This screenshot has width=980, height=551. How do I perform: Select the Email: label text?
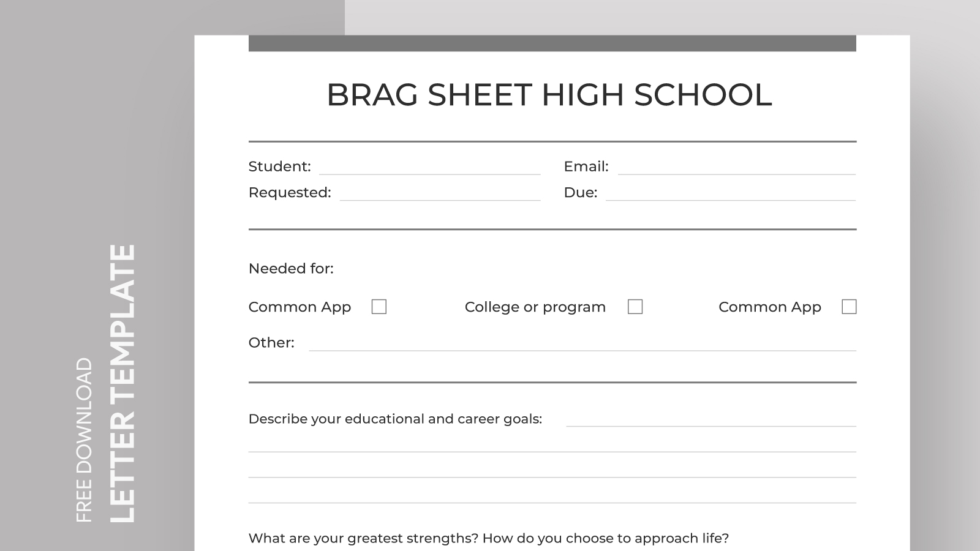point(586,167)
